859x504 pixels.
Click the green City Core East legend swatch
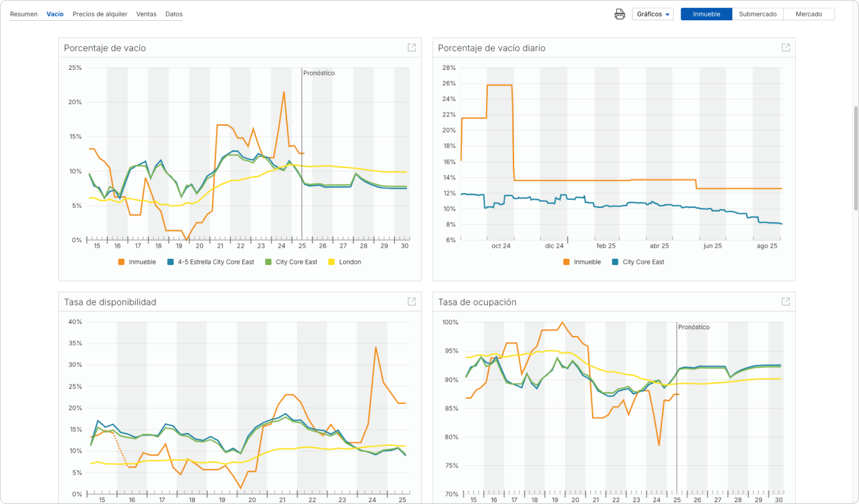[268, 262]
